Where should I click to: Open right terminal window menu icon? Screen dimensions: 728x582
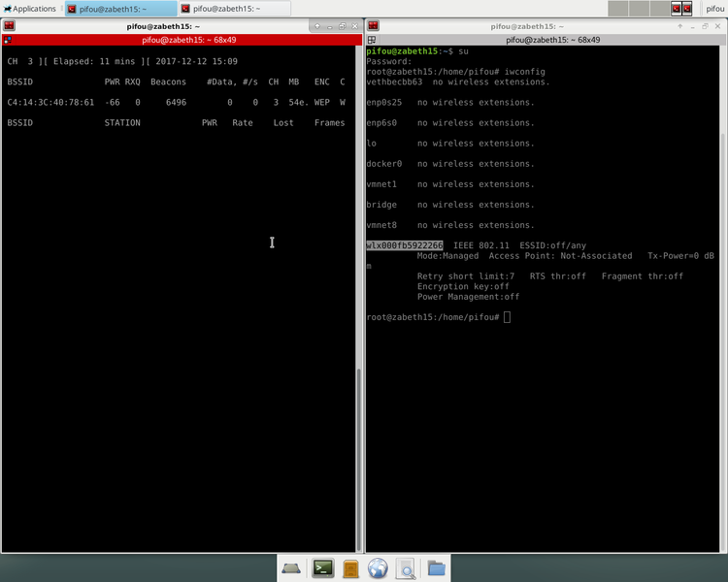point(375,26)
